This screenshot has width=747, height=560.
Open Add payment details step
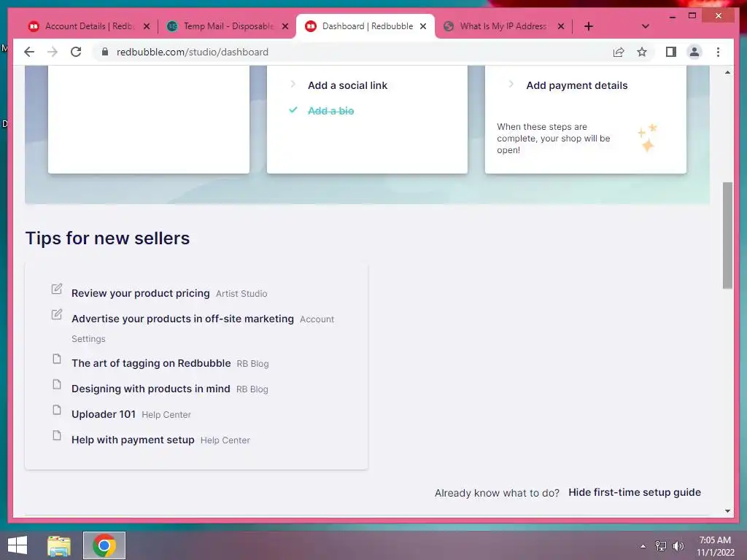(x=576, y=85)
